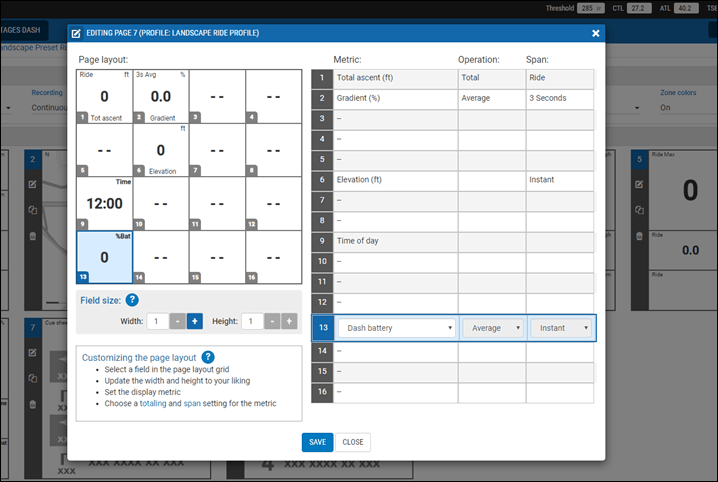Click the Height input field
Viewport: 718px width, 482px height.
click(x=252, y=321)
